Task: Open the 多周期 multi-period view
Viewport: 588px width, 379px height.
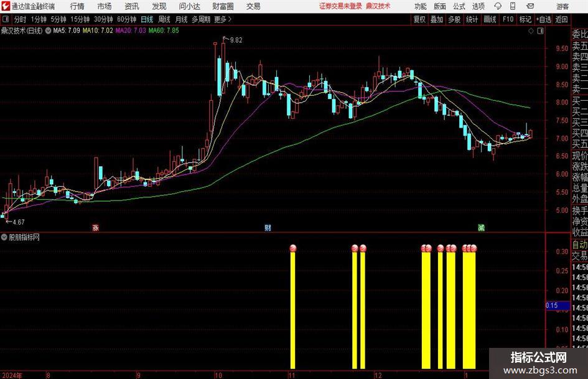Action: [x=202, y=19]
